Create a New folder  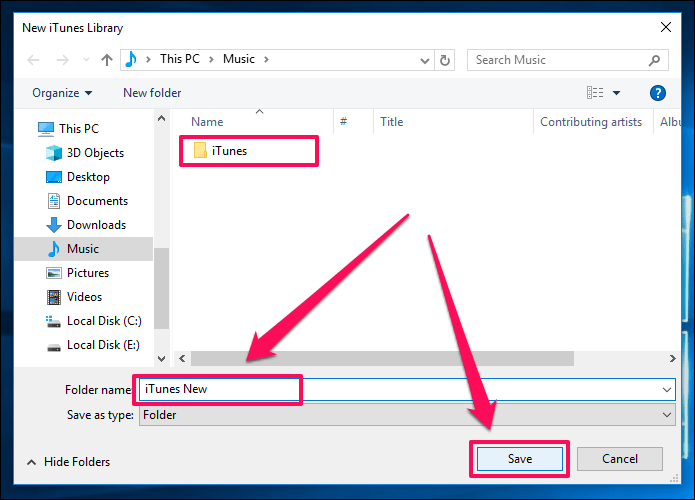tap(152, 93)
